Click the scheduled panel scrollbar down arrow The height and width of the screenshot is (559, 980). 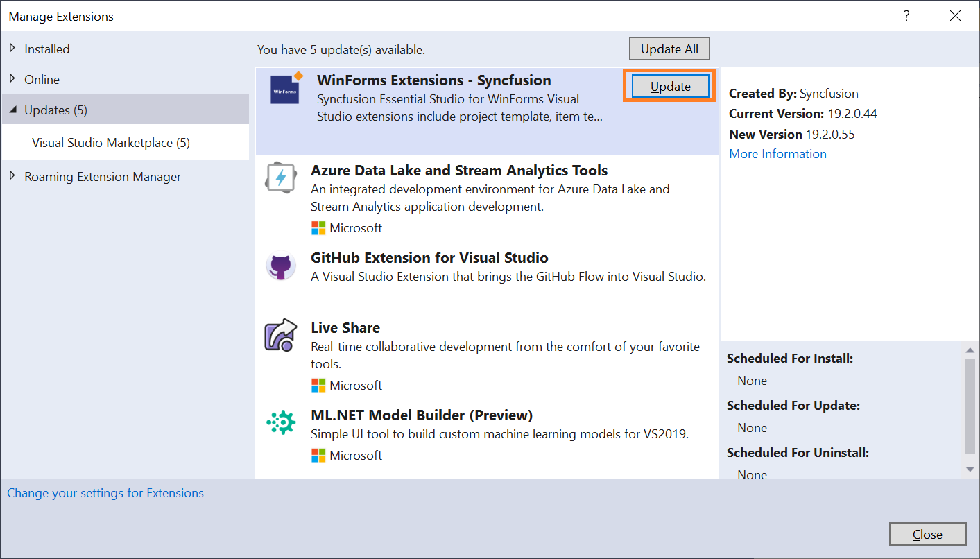(970, 470)
